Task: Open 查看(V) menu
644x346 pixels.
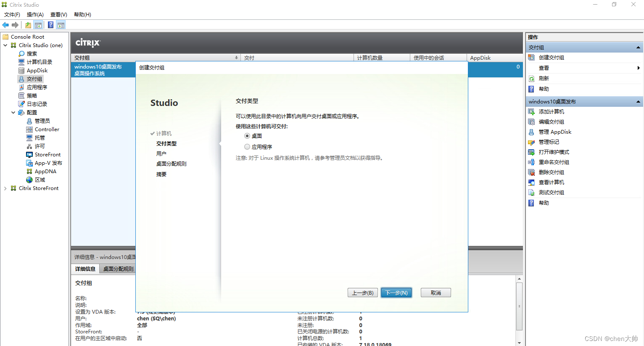Action: tap(59, 15)
